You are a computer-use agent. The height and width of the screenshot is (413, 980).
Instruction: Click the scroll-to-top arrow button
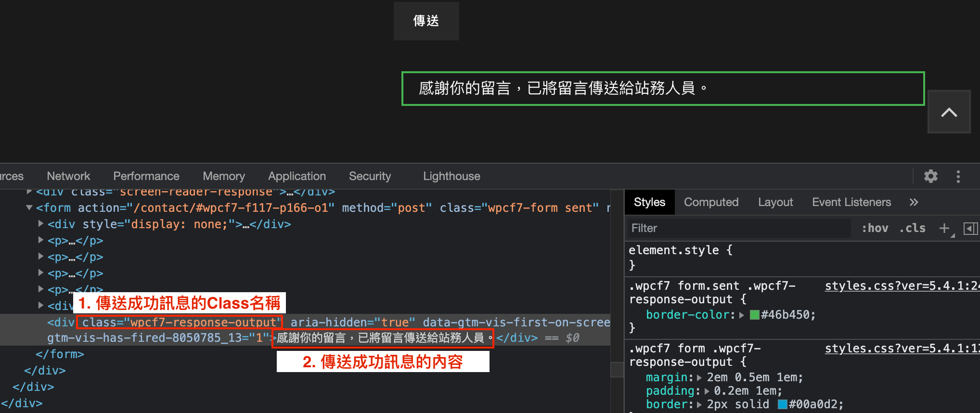click(949, 112)
